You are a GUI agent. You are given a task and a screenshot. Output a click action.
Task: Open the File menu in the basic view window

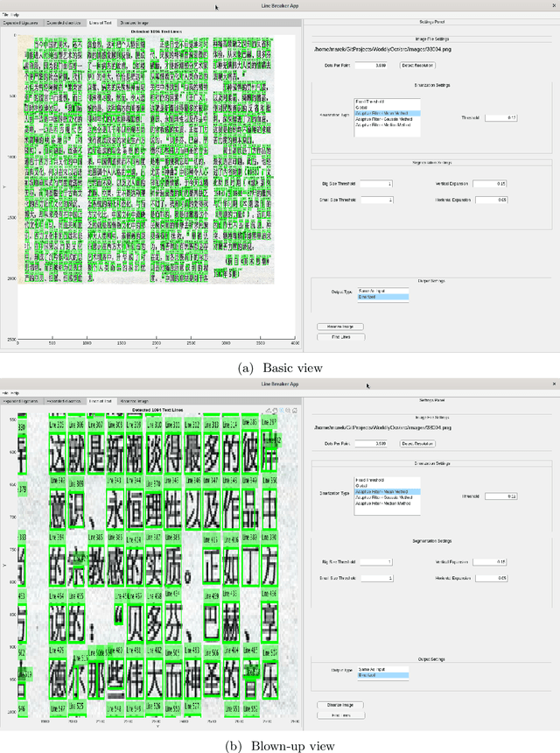pyautogui.click(x=4, y=15)
